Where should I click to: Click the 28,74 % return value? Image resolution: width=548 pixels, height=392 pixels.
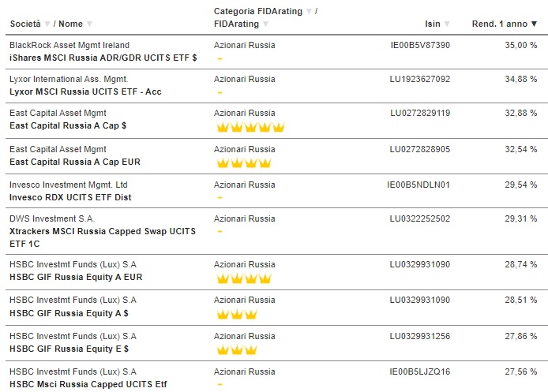[520, 264]
